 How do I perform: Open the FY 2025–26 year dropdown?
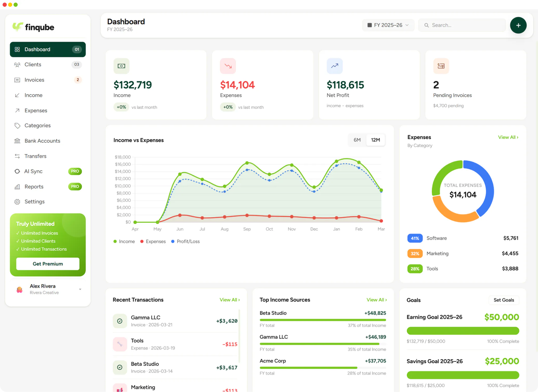tap(388, 25)
